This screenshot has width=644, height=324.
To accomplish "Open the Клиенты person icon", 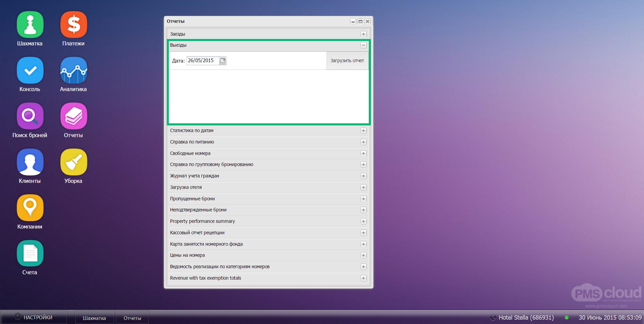I will (x=30, y=162).
